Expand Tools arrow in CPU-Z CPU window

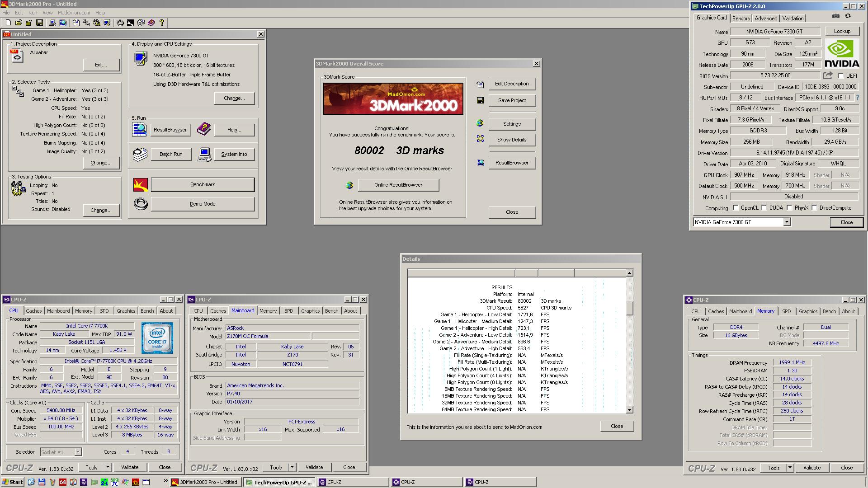(x=108, y=467)
